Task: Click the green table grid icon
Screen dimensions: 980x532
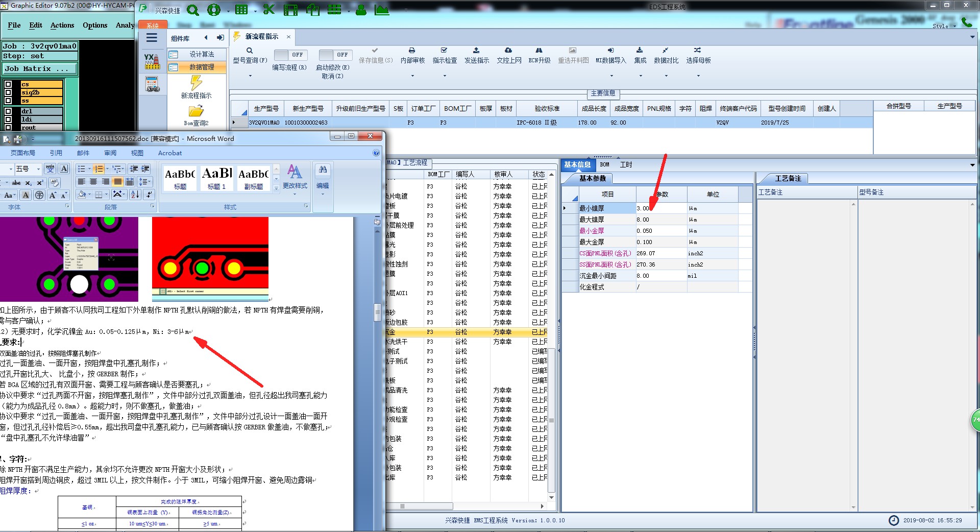Action: (241, 10)
